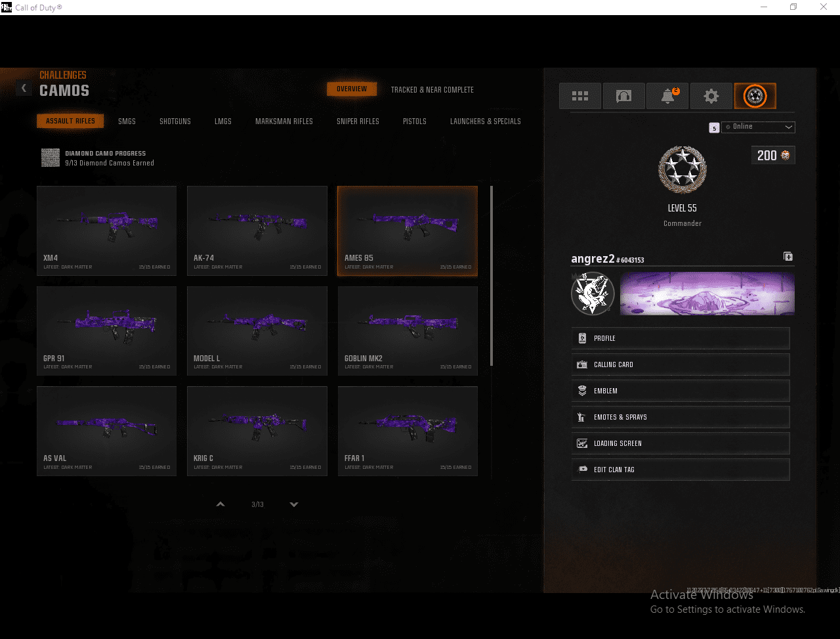Screen dimensions: 840x639
Task: Click the back arrow next to Camos
Action: click(24, 87)
